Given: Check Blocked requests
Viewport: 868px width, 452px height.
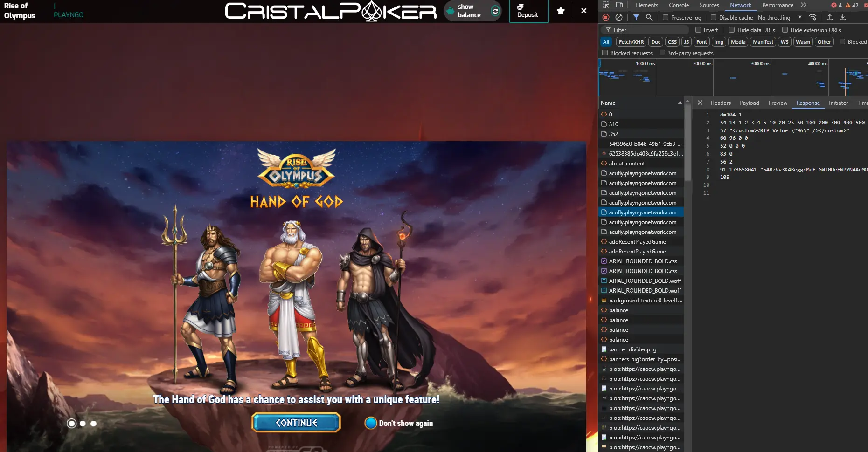Looking at the screenshot, I should pyautogui.click(x=605, y=53).
